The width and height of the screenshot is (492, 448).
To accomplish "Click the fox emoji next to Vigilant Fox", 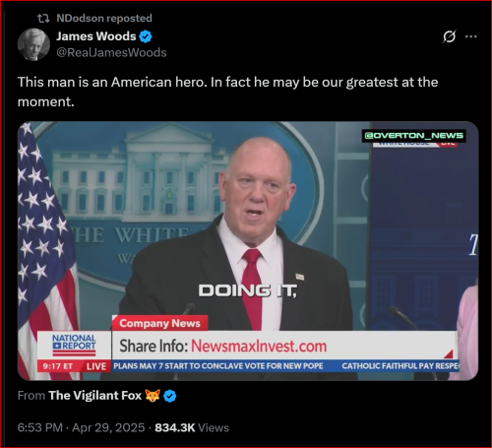I will pyautogui.click(x=153, y=396).
